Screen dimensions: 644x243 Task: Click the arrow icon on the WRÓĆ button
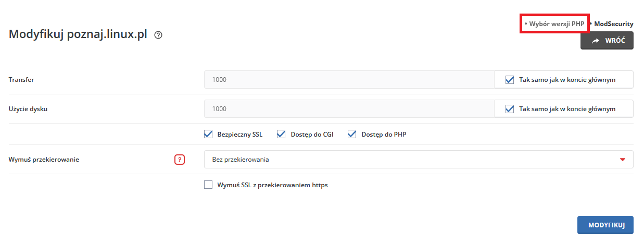(596, 41)
